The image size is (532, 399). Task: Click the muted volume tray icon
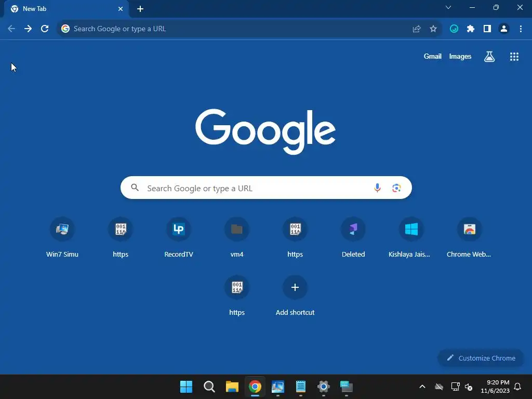(x=469, y=387)
